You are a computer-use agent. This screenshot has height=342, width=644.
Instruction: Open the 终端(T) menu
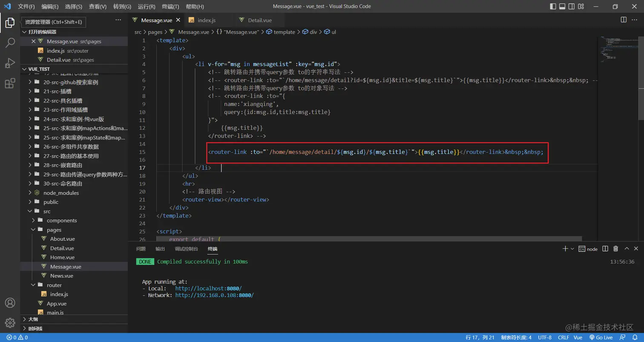coord(170,6)
